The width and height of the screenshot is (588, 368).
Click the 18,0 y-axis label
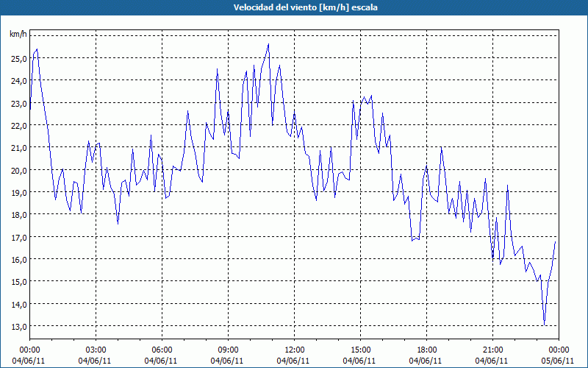click(x=20, y=215)
